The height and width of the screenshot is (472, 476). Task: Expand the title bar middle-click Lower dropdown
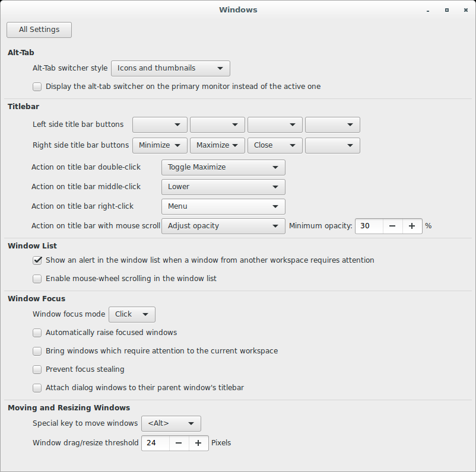tap(223, 187)
